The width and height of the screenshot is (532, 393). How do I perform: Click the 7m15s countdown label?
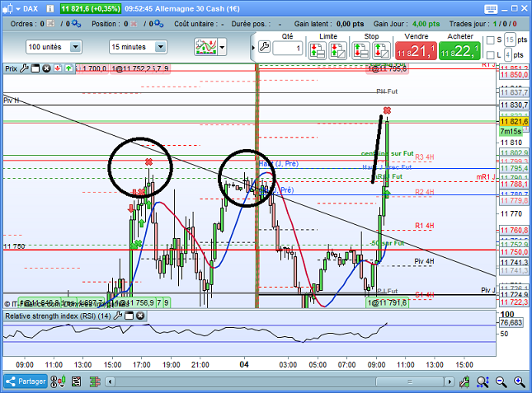pos(511,132)
